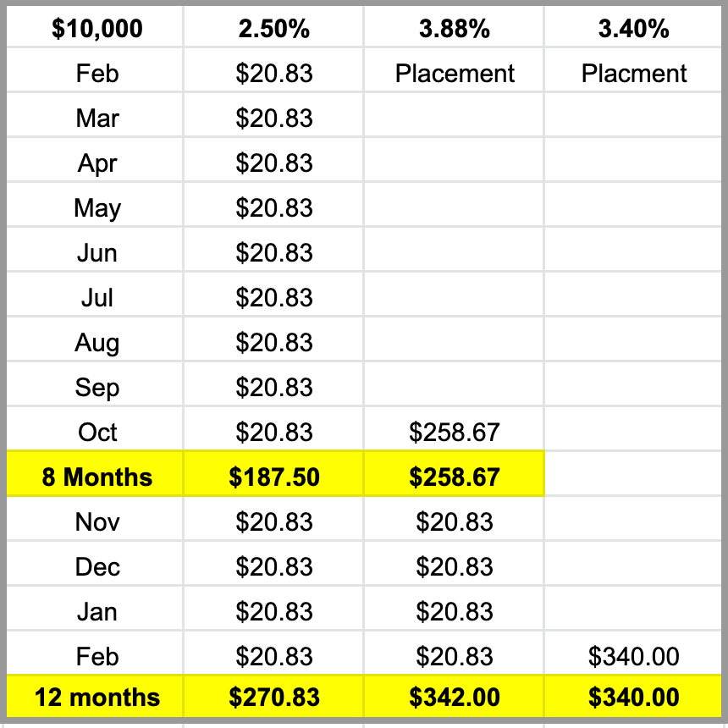This screenshot has height=728, width=728.
Task: Select the Nov month cell
Action: (x=97, y=522)
